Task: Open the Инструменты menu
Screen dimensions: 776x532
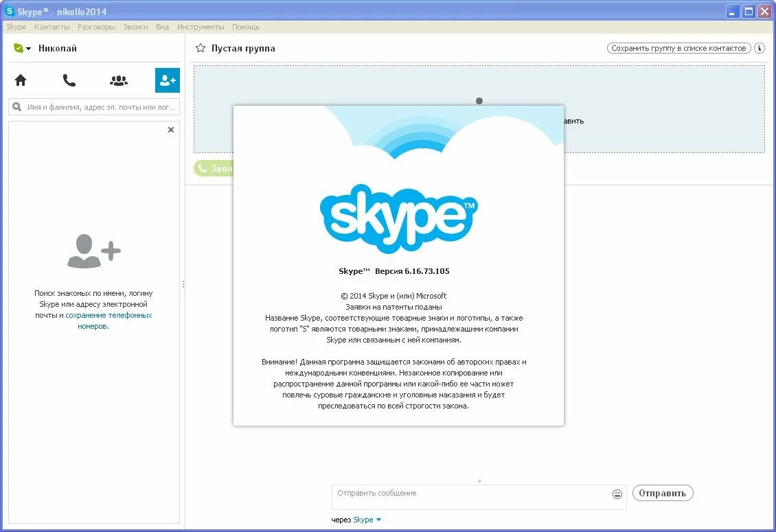Action: point(201,27)
